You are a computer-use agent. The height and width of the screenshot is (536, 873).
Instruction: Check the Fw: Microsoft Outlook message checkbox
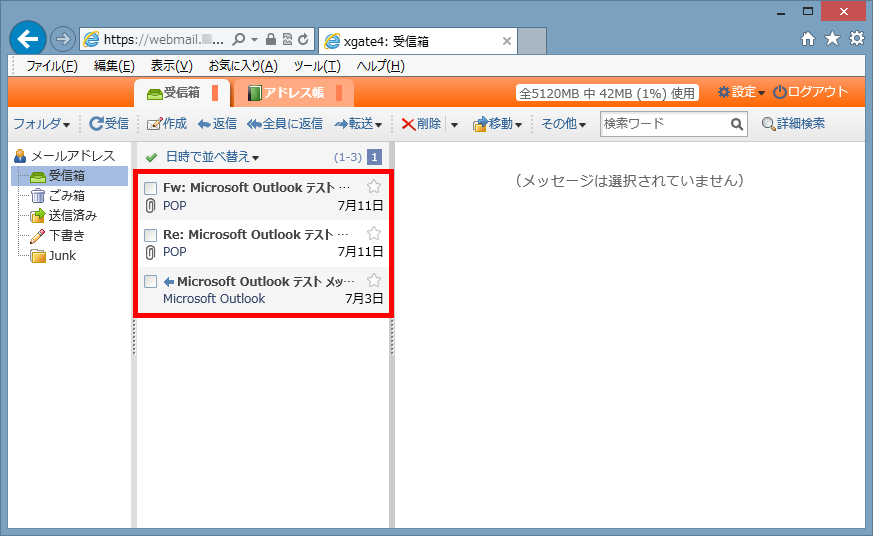(x=150, y=188)
